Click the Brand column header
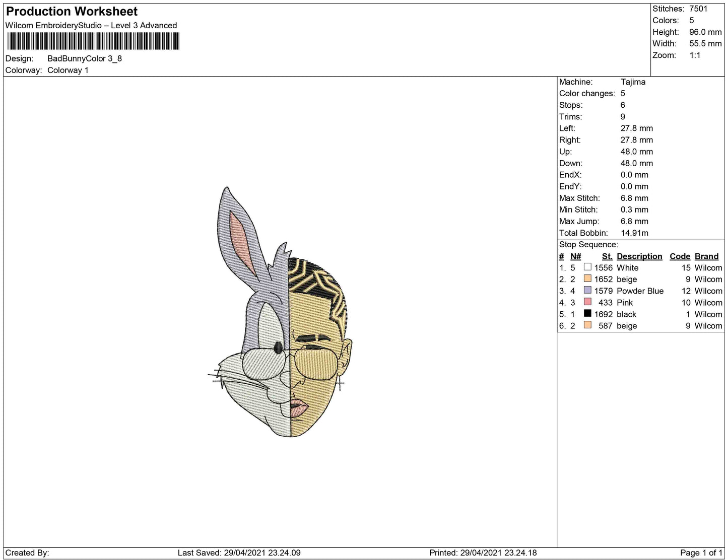This screenshot has height=560, width=728. click(706, 256)
